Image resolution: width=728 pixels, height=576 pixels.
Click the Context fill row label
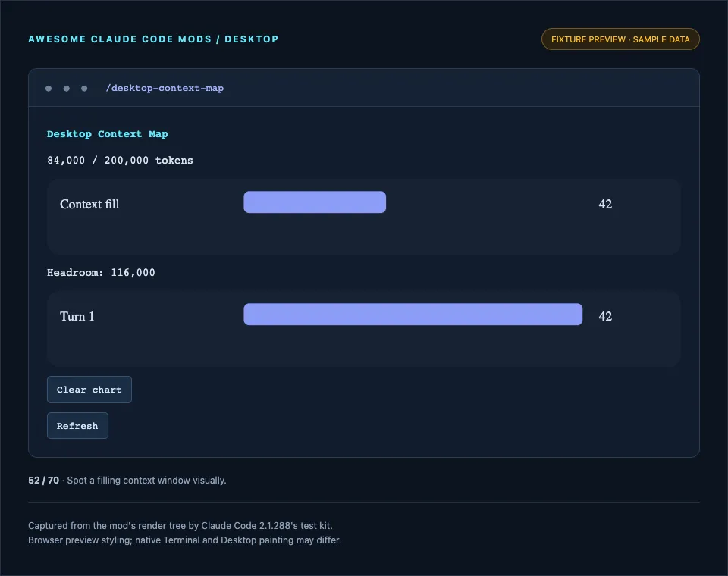[89, 204]
